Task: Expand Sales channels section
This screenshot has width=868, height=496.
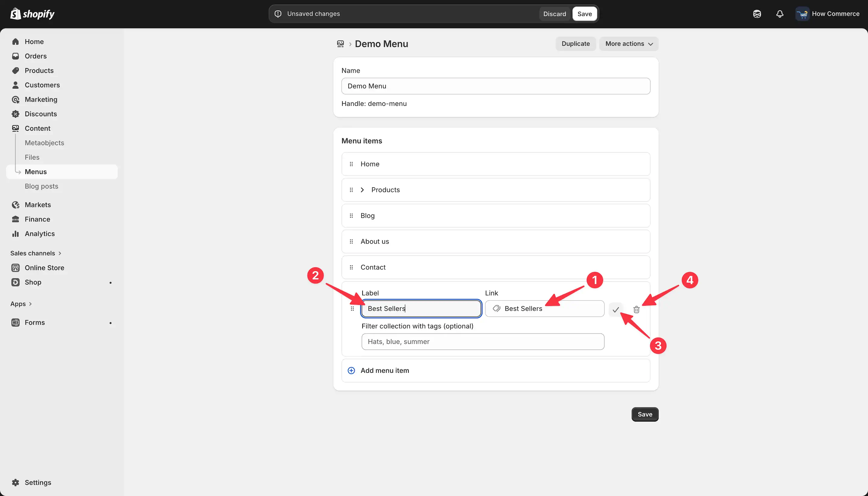Action: [36, 253]
